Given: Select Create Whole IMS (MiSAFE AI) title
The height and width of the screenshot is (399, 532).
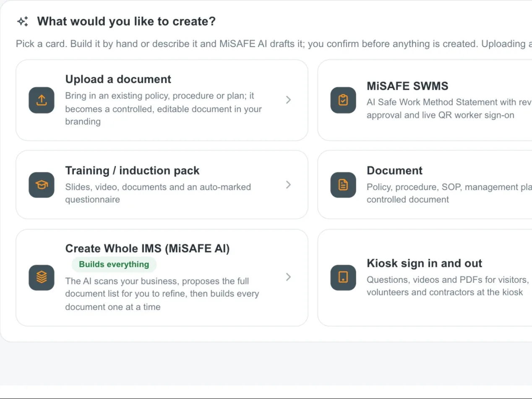Looking at the screenshot, I should point(147,249).
